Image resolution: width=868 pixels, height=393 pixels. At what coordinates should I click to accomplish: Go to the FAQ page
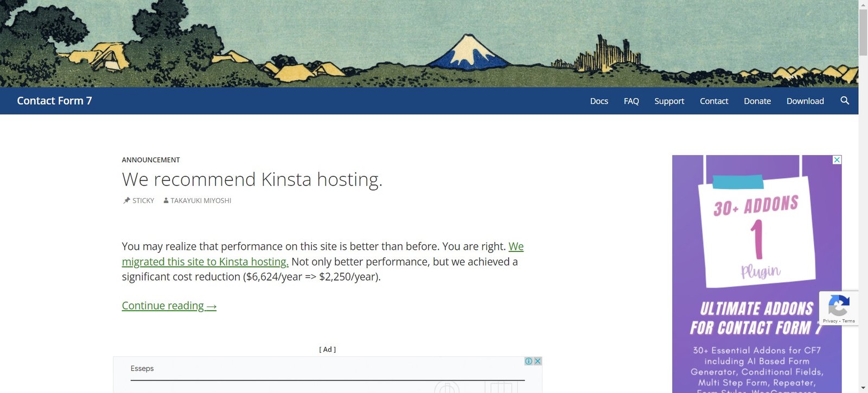631,101
